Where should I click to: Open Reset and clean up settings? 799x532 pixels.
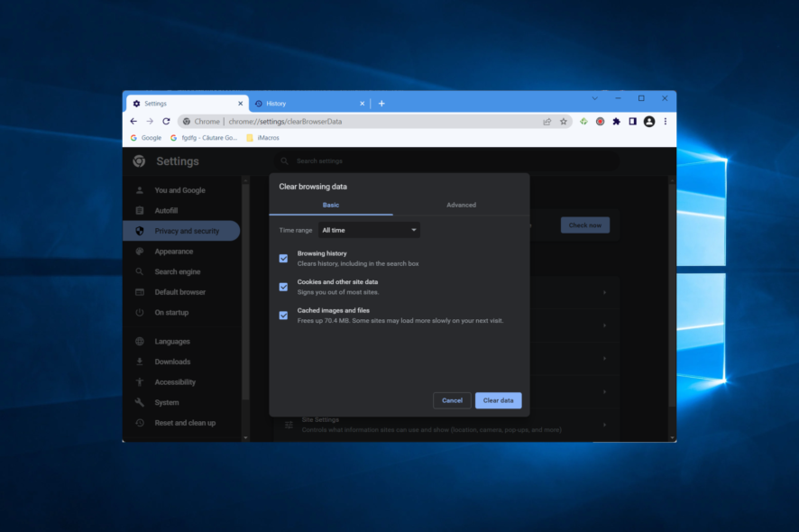(181, 423)
